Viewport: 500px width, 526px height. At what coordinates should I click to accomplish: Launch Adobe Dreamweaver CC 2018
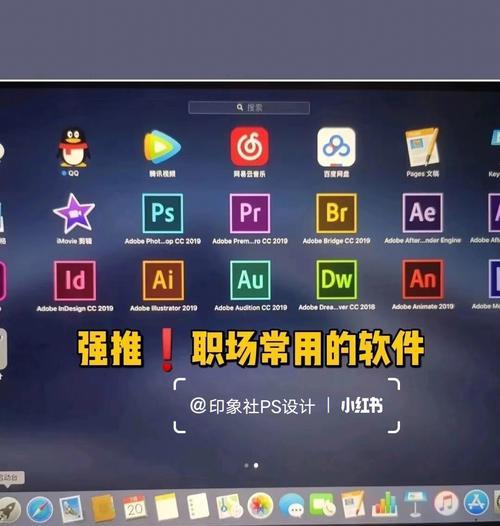click(x=337, y=280)
